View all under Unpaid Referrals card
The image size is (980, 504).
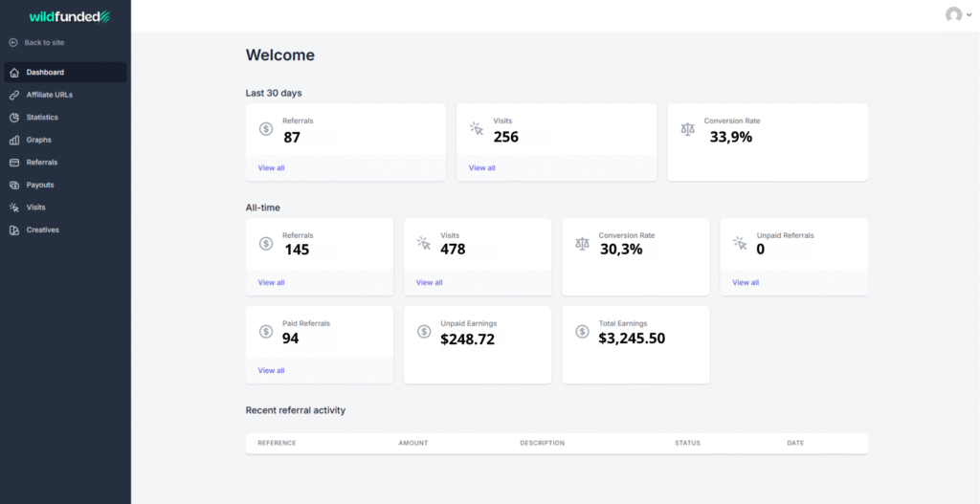tap(746, 283)
